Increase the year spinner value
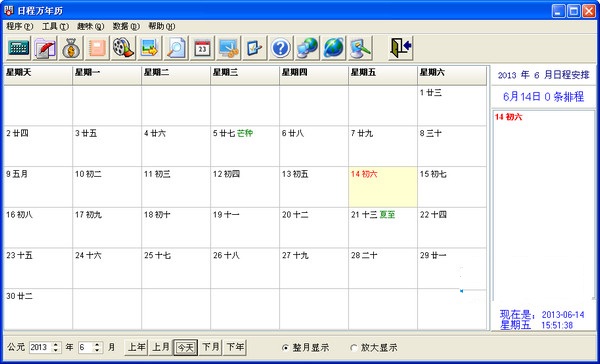 (56, 344)
